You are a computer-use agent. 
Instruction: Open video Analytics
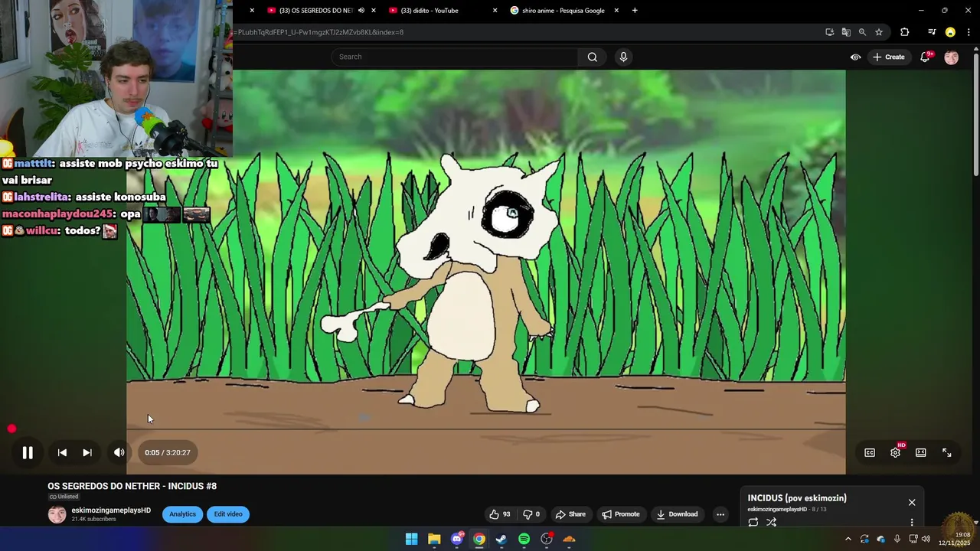point(182,514)
